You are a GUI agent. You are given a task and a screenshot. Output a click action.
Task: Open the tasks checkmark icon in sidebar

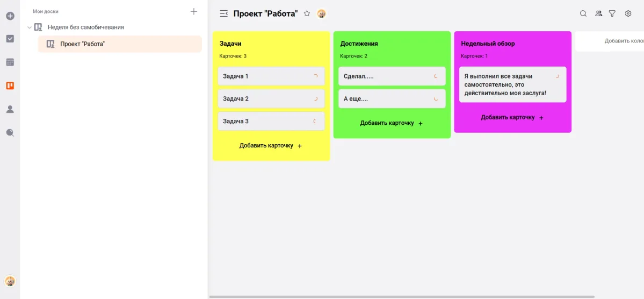click(x=10, y=39)
